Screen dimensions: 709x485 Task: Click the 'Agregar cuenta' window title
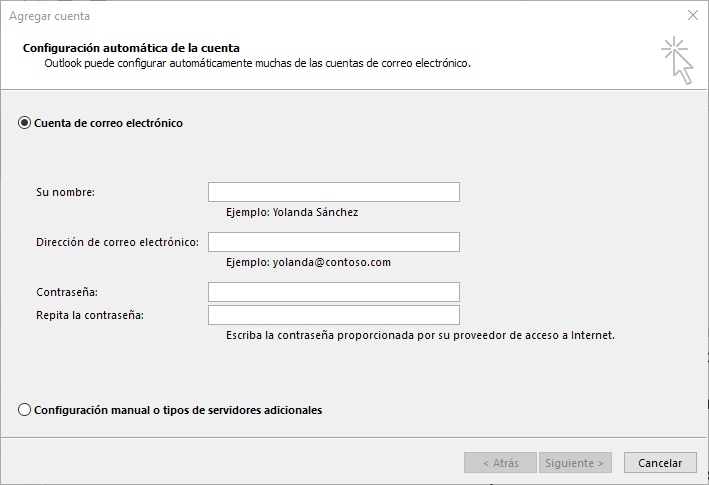pyautogui.click(x=50, y=16)
